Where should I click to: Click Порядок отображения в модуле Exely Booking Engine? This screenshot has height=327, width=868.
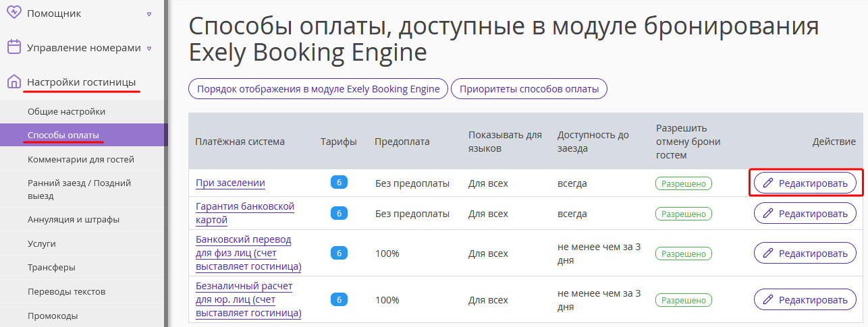point(318,89)
